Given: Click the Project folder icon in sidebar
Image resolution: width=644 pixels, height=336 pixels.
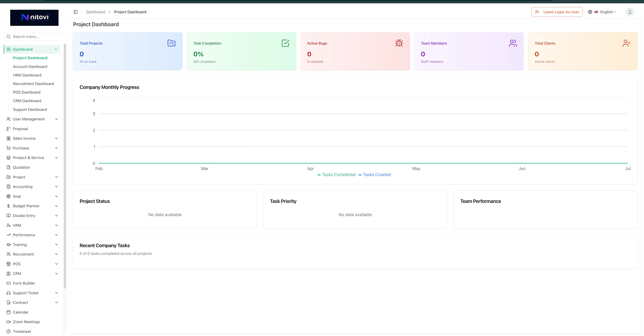Looking at the screenshot, I should (x=9, y=177).
